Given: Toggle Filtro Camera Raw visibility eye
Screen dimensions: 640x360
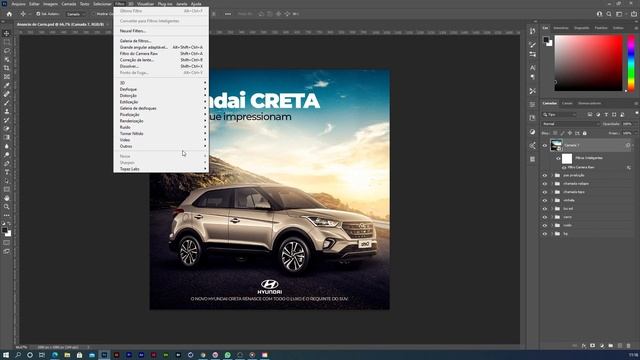Looking at the screenshot, I should pyautogui.click(x=564, y=167).
